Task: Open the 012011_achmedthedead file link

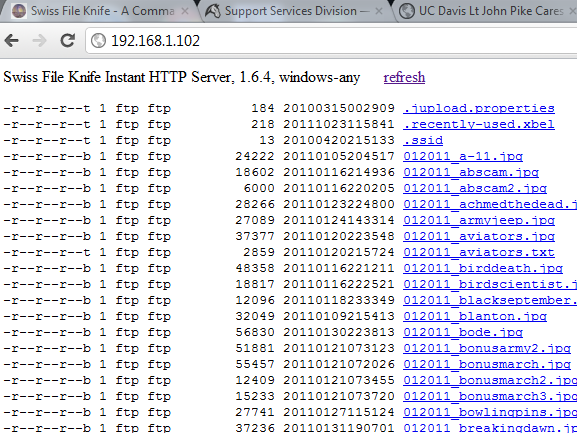Action: (x=490, y=204)
